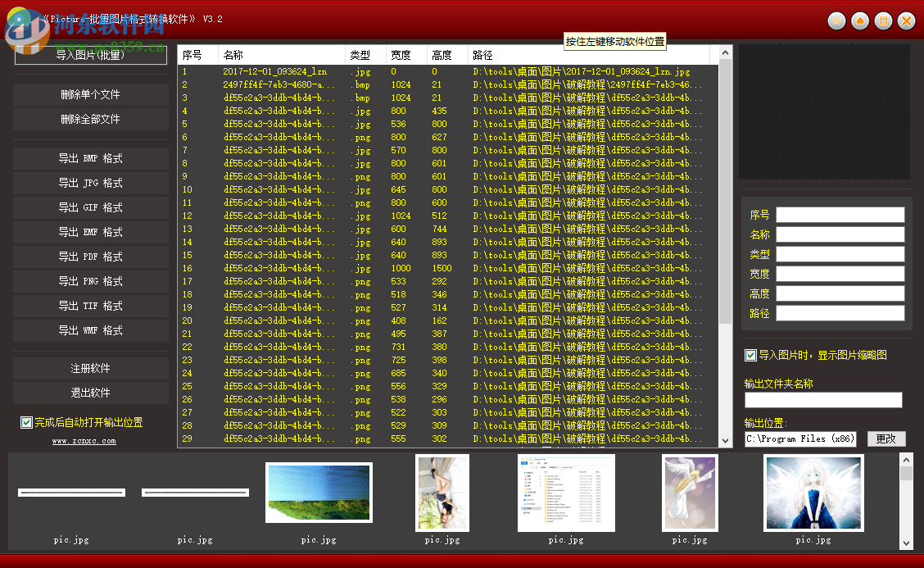Select the blue-dress anime girl thumbnail
The width and height of the screenshot is (924, 568).
813,493
